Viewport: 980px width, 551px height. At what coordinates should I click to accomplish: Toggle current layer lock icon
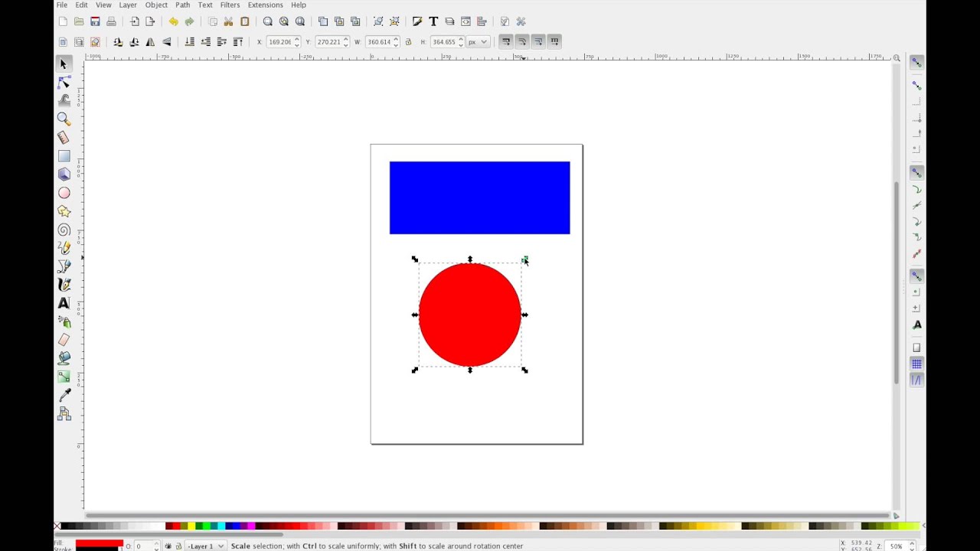pyautogui.click(x=178, y=546)
